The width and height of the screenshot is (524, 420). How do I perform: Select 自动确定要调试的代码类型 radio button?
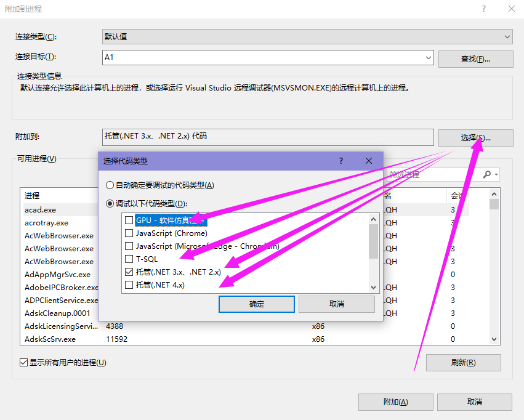pyautogui.click(x=110, y=185)
